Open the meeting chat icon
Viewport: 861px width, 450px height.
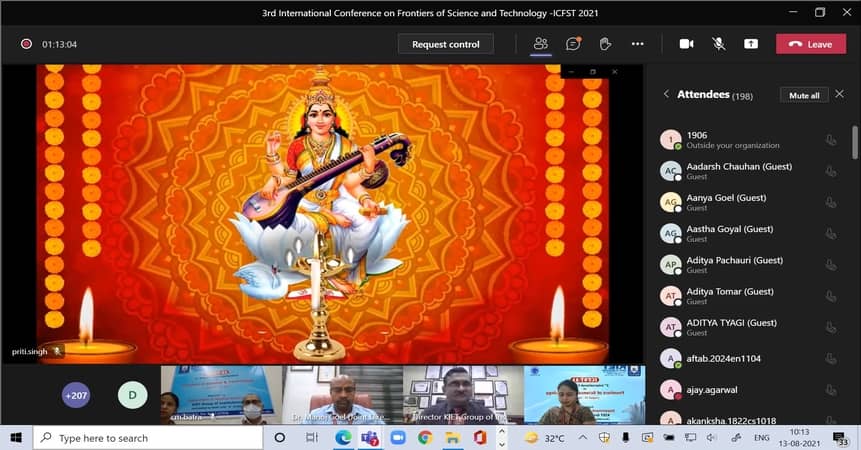573,44
